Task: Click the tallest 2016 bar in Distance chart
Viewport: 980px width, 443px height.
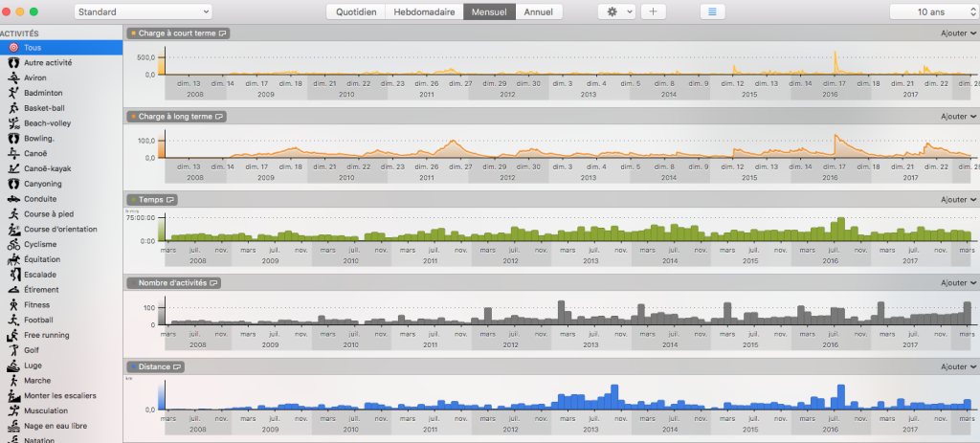Action: coord(840,397)
